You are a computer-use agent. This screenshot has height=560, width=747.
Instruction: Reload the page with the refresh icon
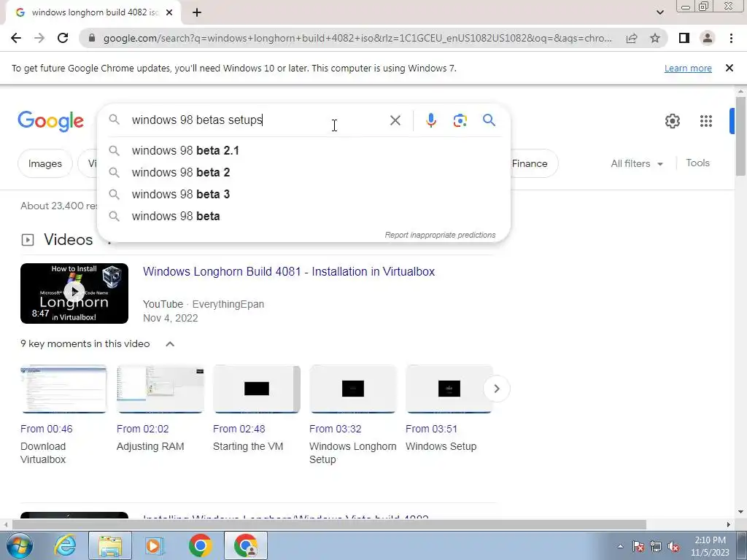click(63, 38)
